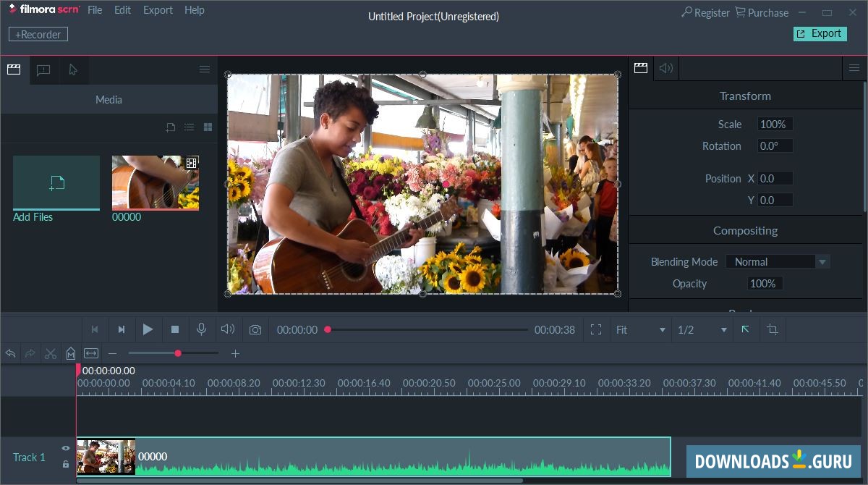Screen dimensions: 868x485
Task: Open the Fit zoom level dropdown
Action: [640, 330]
